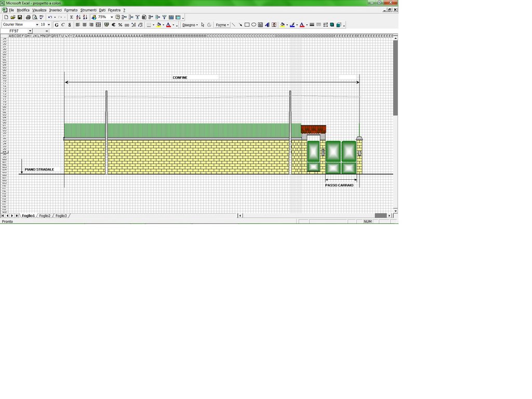
Task: Open the Inserisci menu
Action: pos(55,10)
